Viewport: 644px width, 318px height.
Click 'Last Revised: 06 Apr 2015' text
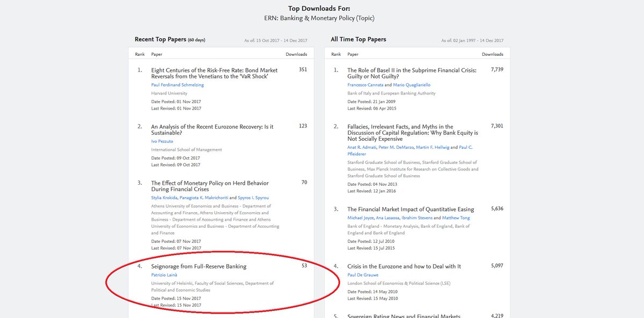(x=371, y=109)
